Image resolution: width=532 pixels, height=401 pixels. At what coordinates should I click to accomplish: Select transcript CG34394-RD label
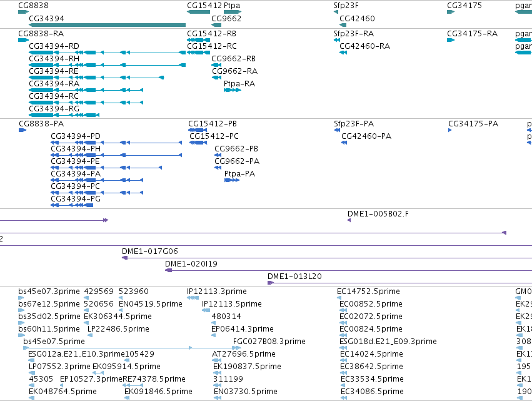(x=54, y=46)
